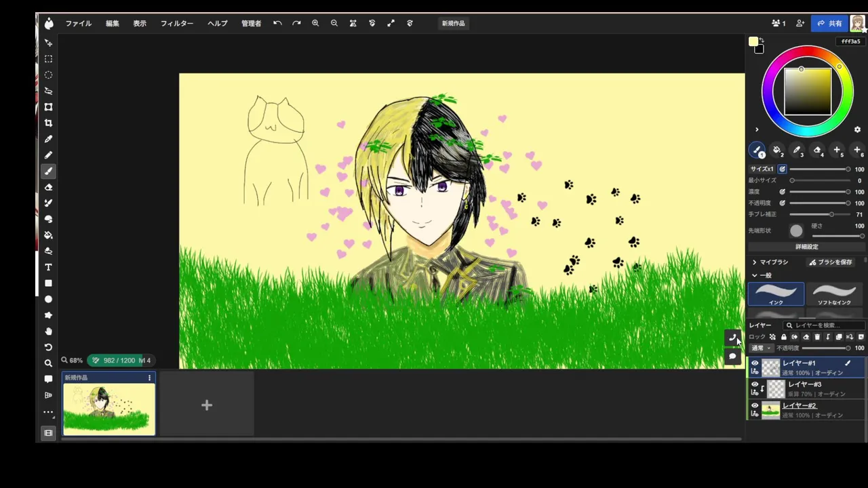Select the zoom tool in left toolbar
Image resolution: width=868 pixels, height=488 pixels.
pyautogui.click(x=48, y=363)
